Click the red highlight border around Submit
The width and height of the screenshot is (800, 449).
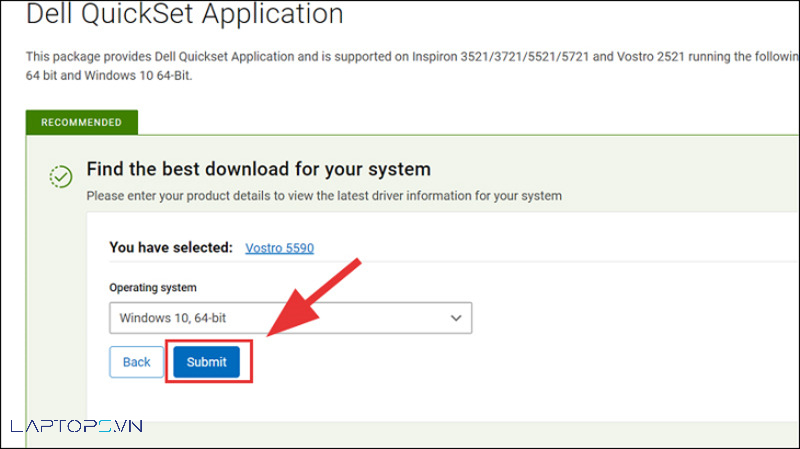click(x=251, y=362)
